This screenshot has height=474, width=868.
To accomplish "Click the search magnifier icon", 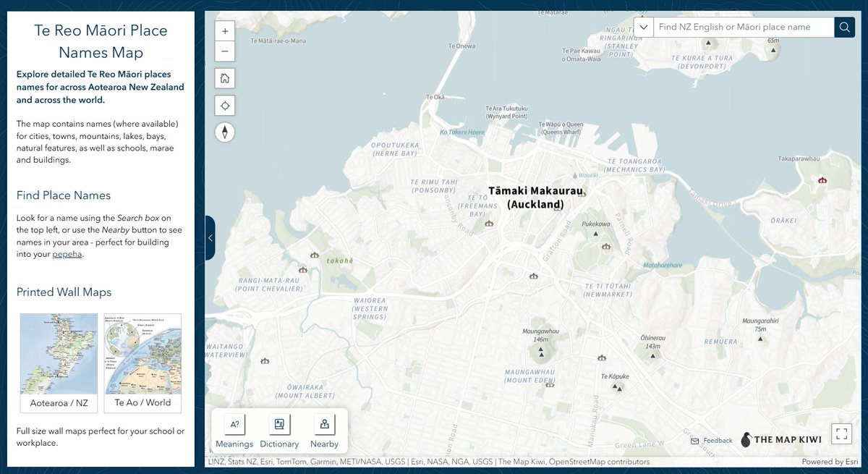I will click(844, 27).
